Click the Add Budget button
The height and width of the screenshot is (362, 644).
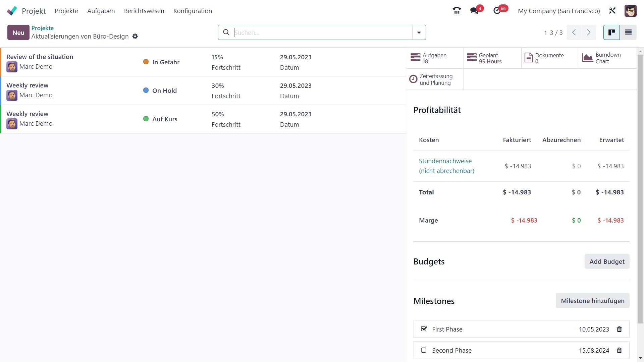pos(607,261)
